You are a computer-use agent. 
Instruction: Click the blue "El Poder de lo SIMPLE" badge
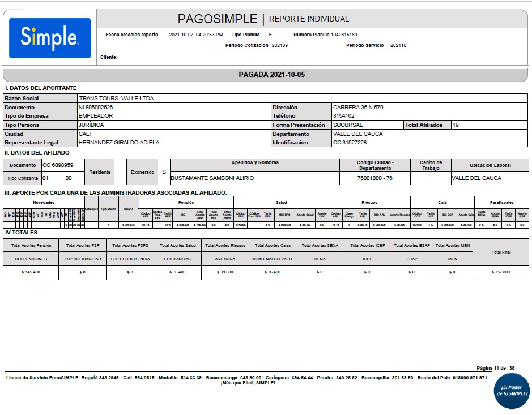512,390
